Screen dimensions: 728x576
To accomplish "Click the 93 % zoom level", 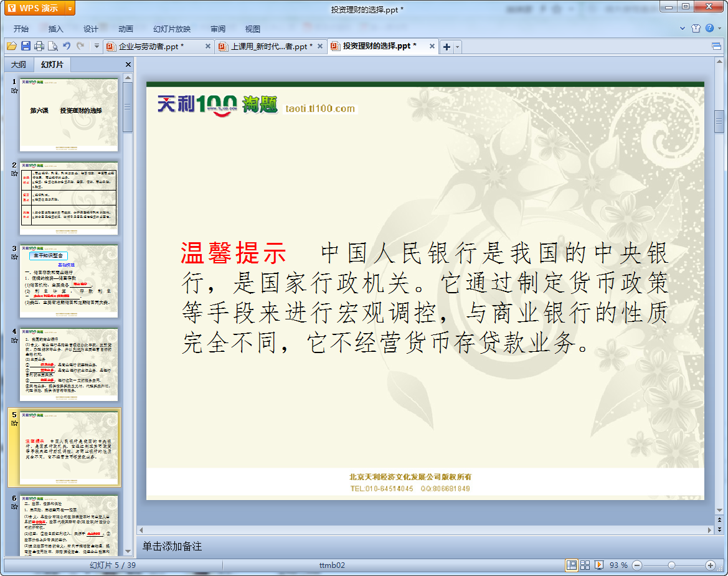I will (618, 565).
